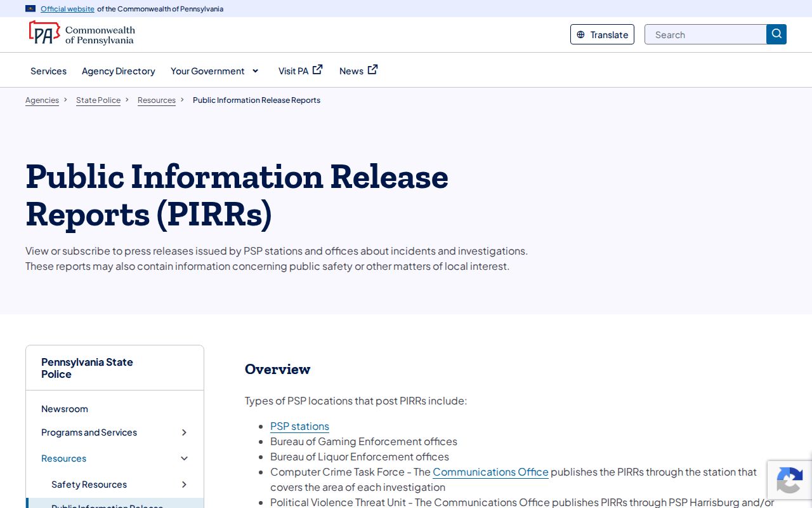
Task: Go to Visit PA in navigation
Action: tap(293, 71)
